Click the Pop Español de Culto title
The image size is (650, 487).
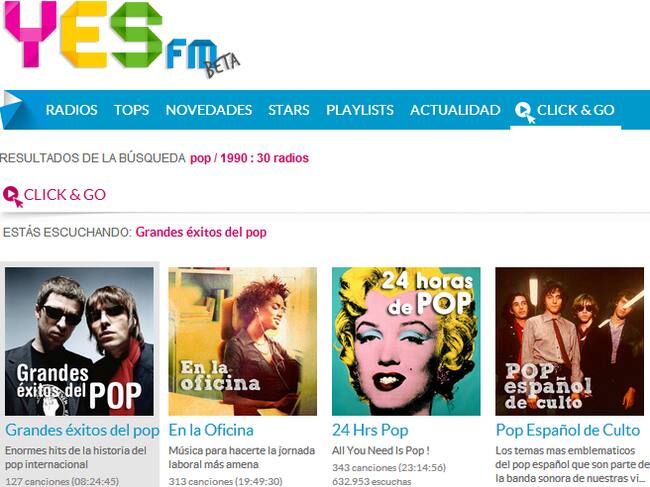coord(568,430)
